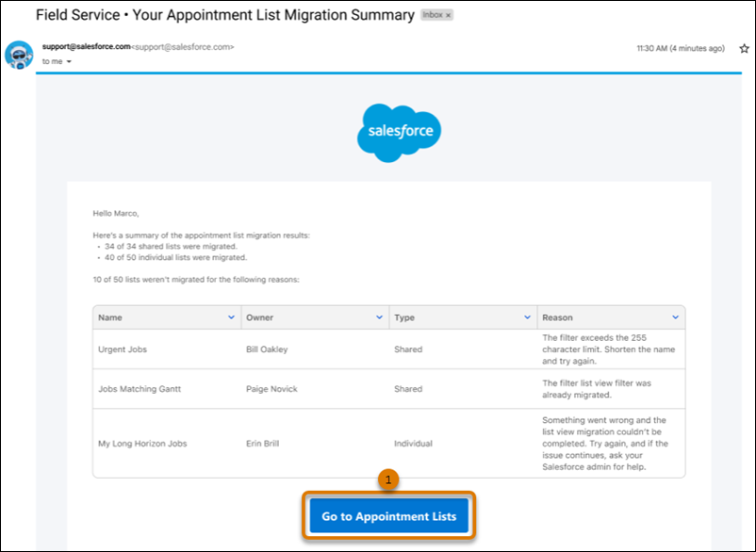Click the 'Something went wrong' reason text
756x552 pixels.
click(605, 444)
